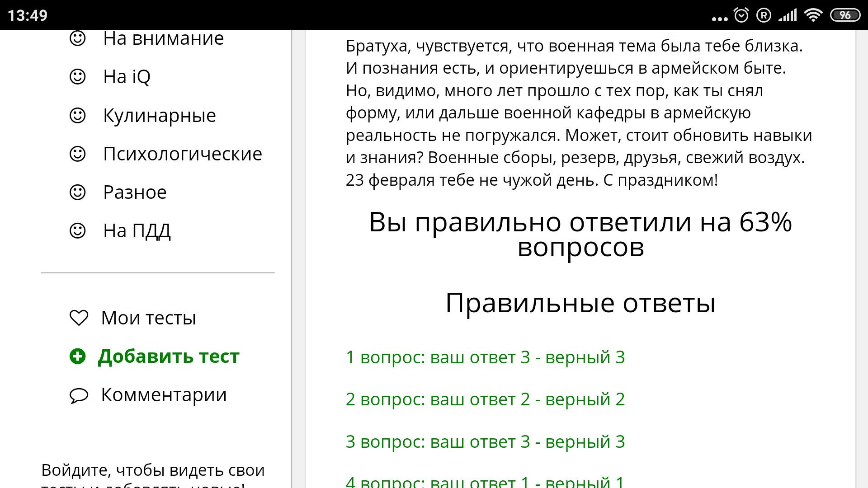Tap the three-dots status bar icon

(x=720, y=19)
